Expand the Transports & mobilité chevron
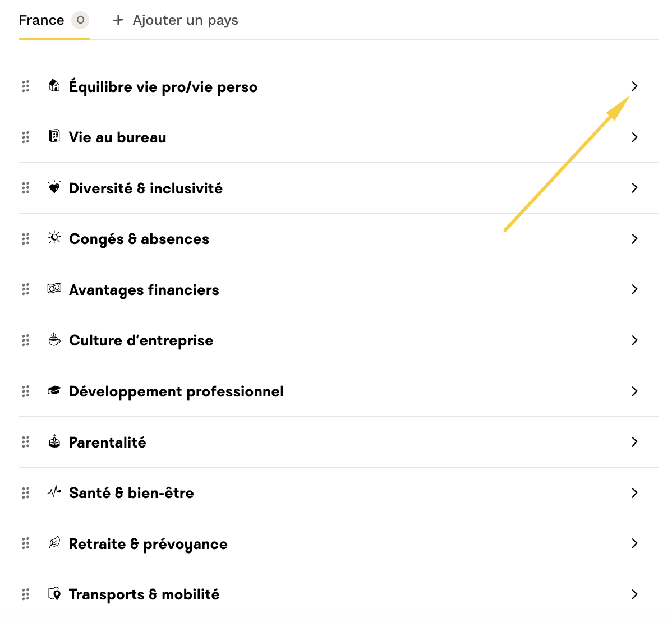672x618 pixels. point(634,594)
